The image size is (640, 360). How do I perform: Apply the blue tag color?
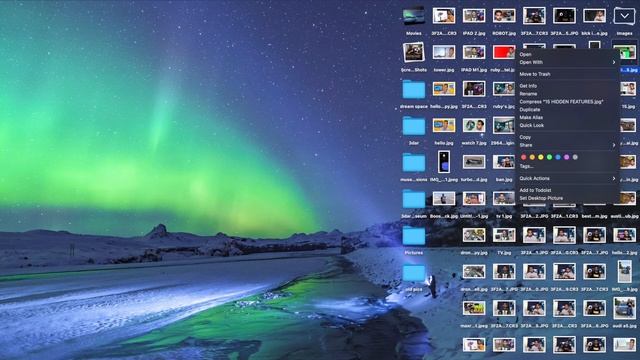(x=558, y=157)
